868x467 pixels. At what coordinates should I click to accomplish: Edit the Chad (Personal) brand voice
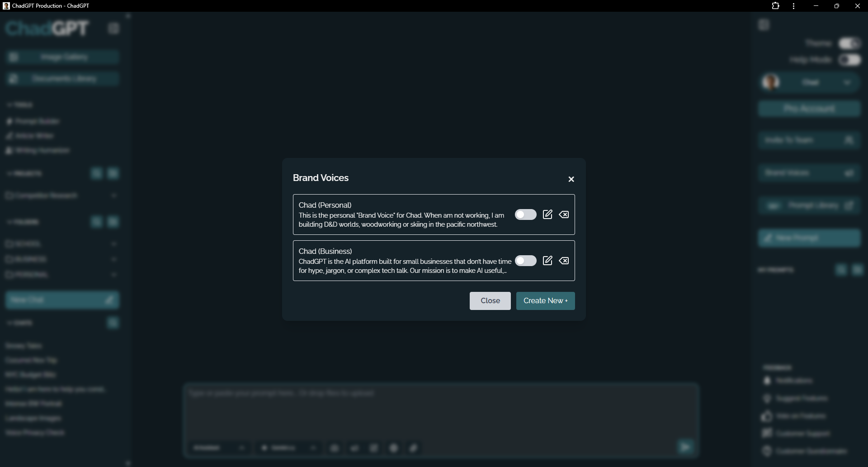(547, 214)
